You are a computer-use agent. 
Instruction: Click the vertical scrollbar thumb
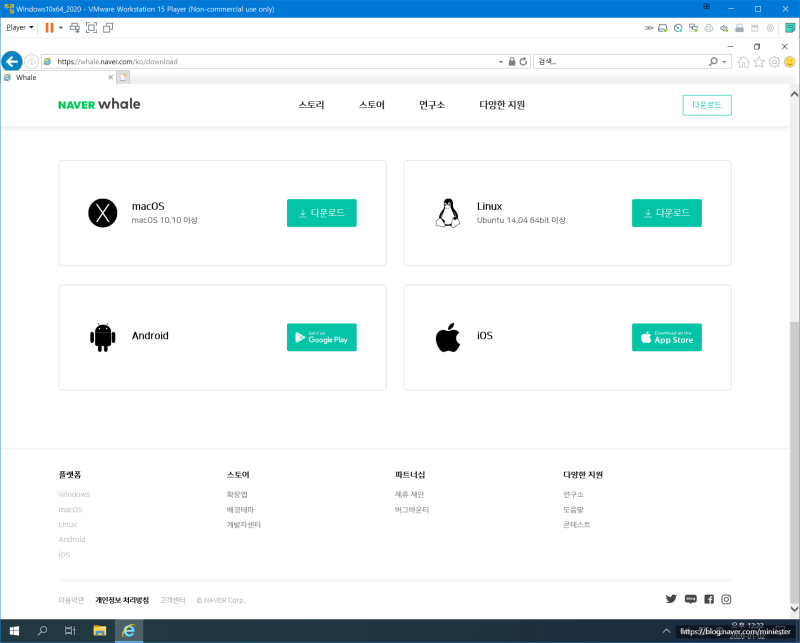pyautogui.click(x=794, y=462)
